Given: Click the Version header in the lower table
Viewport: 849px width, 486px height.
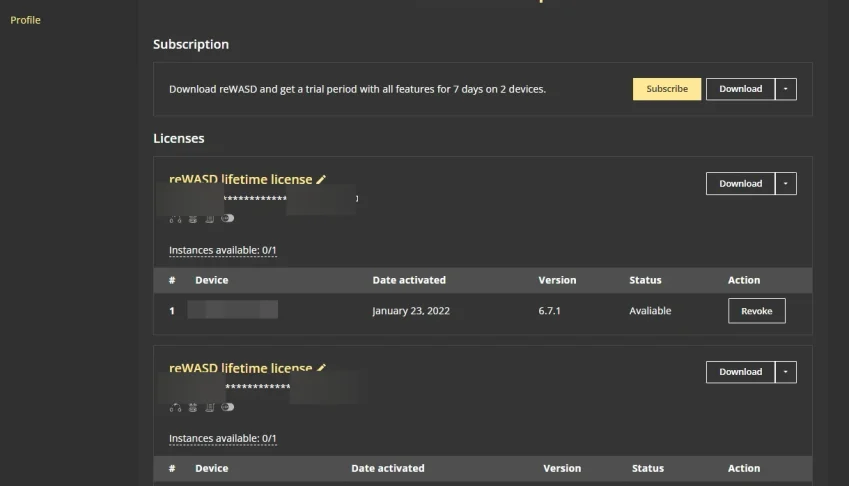Looking at the screenshot, I should click(562, 468).
